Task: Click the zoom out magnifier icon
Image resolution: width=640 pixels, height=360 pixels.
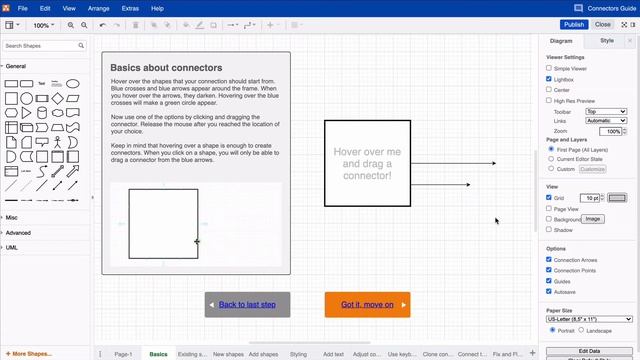Action: tap(84, 25)
